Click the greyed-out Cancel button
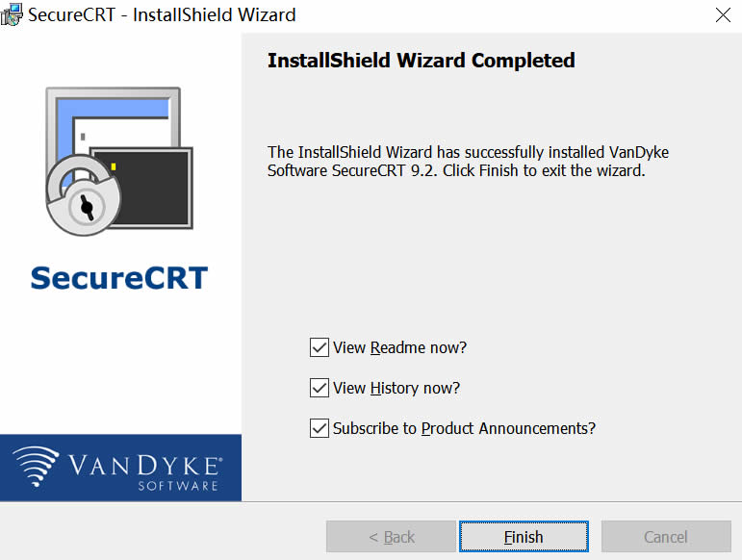This screenshot has width=742, height=560. click(666, 537)
